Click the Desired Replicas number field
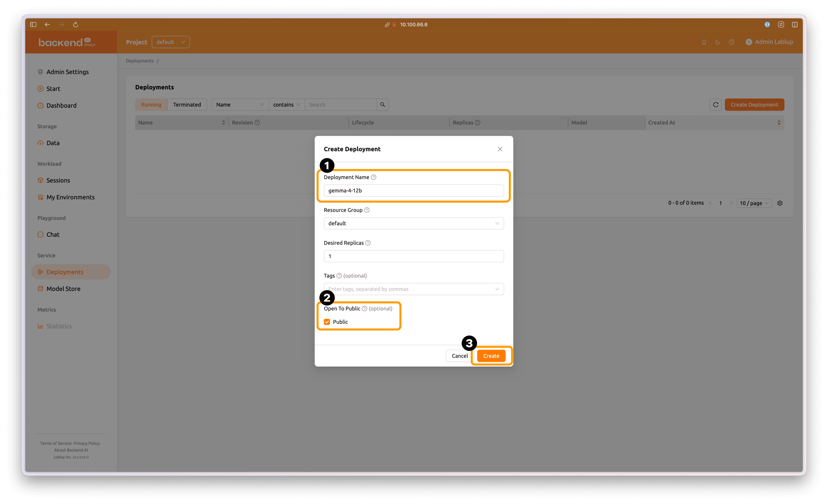828x504 pixels. (x=414, y=256)
